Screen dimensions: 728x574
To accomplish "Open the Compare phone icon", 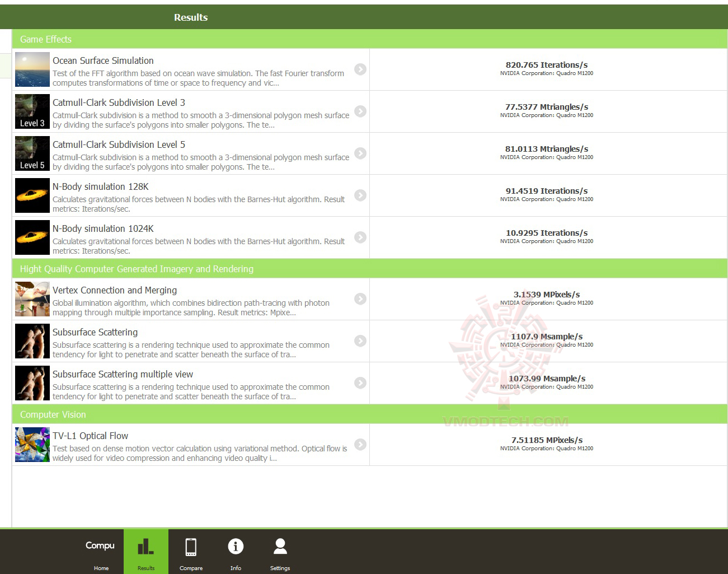I will (191, 547).
